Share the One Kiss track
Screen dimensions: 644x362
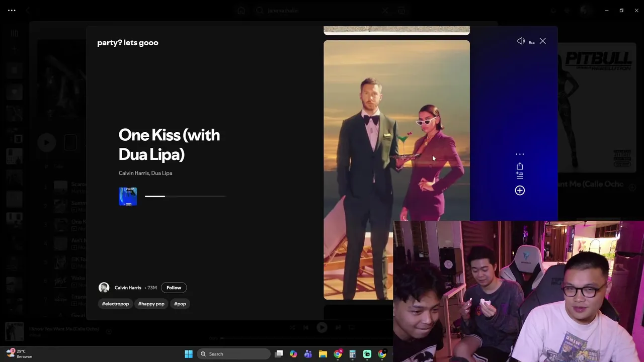(520, 166)
